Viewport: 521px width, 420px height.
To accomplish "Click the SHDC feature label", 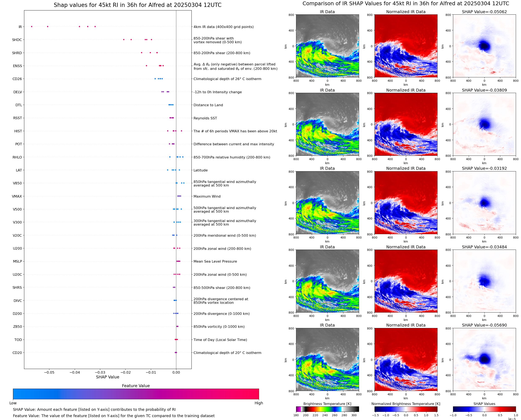I will [17, 40].
